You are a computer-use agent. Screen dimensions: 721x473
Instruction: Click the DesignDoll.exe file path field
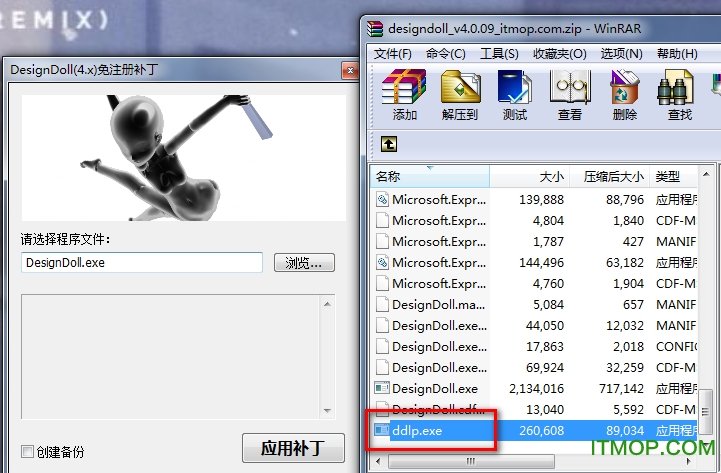click(142, 262)
